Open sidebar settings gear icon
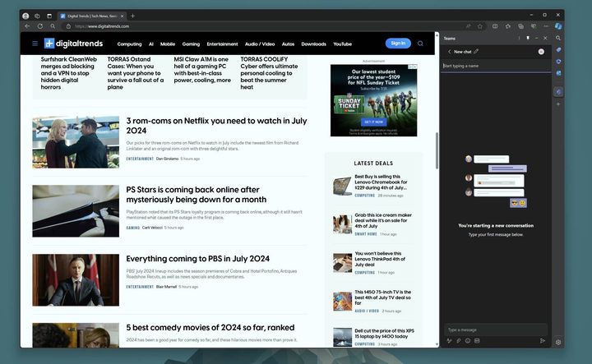 558,342
